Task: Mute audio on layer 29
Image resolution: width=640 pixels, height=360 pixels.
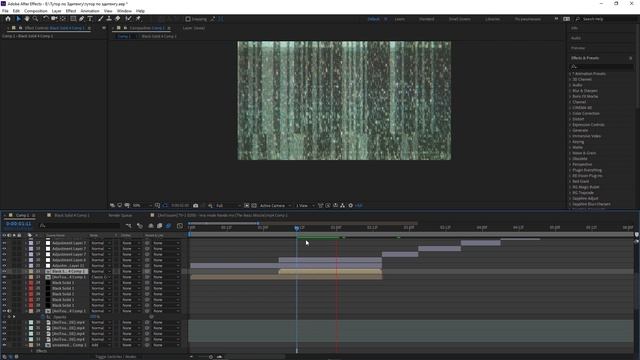Action: pyautogui.click(x=9, y=311)
